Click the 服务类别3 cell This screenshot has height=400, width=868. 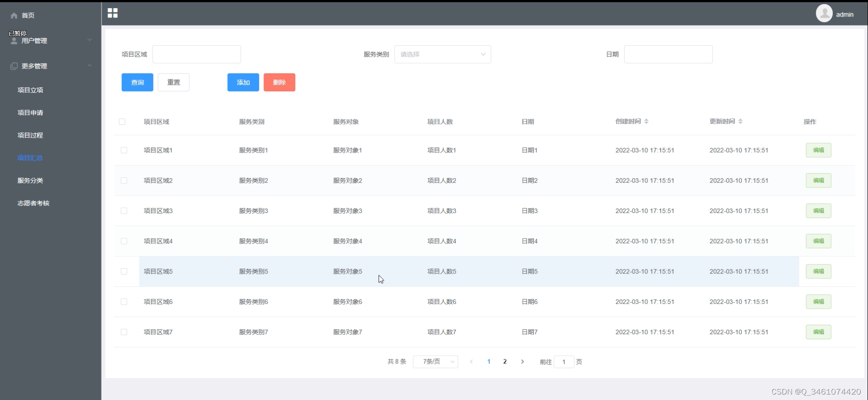click(253, 211)
